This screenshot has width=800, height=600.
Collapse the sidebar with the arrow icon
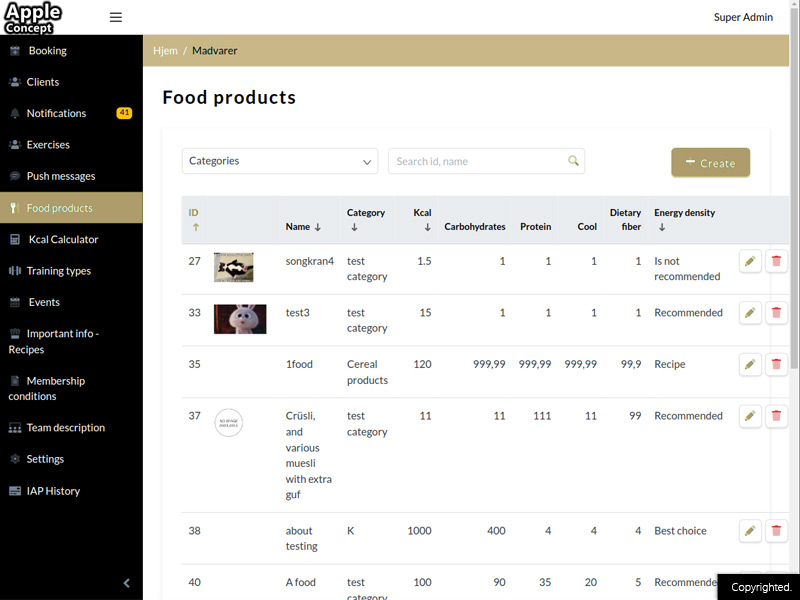click(x=127, y=583)
